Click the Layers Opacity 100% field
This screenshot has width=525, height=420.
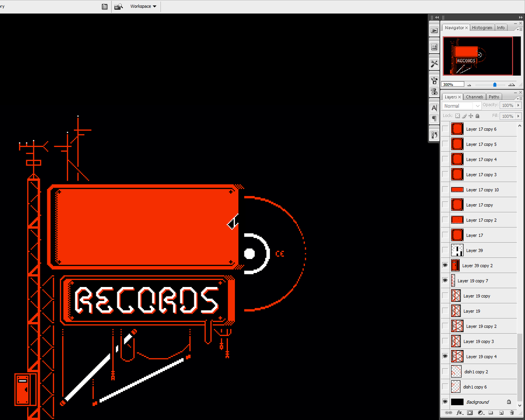point(508,105)
